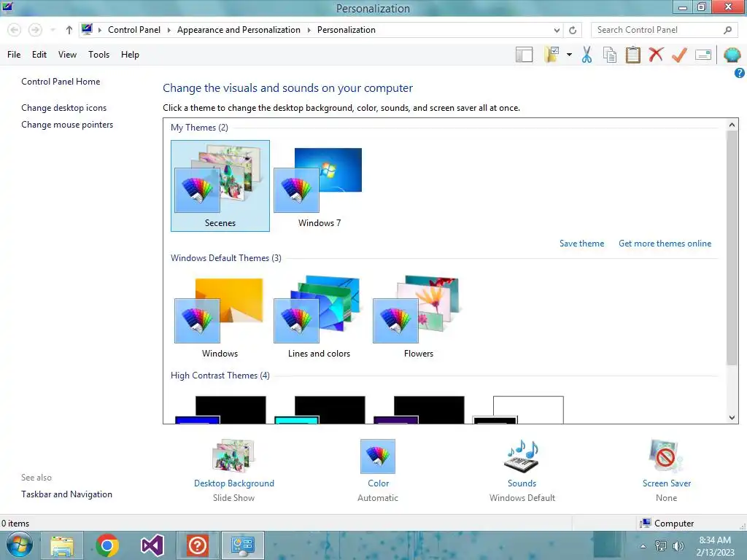Click the Back navigation arrow
The height and width of the screenshot is (560, 747).
(x=15, y=30)
